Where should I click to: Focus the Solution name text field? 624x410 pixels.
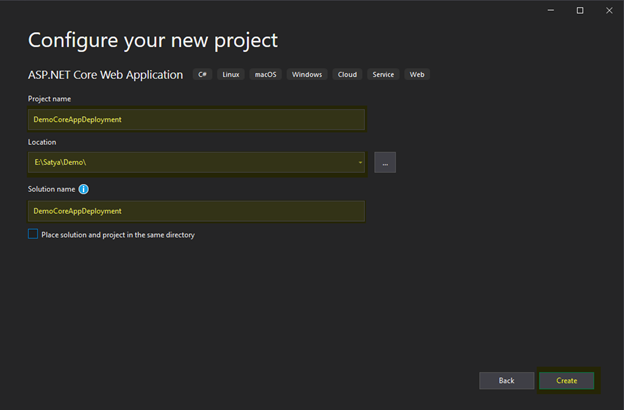[197, 211]
